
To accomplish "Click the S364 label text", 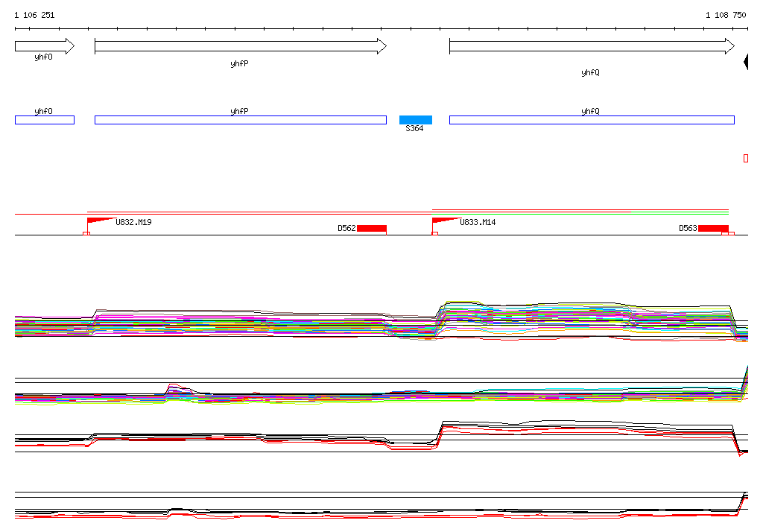I will pyautogui.click(x=414, y=128).
